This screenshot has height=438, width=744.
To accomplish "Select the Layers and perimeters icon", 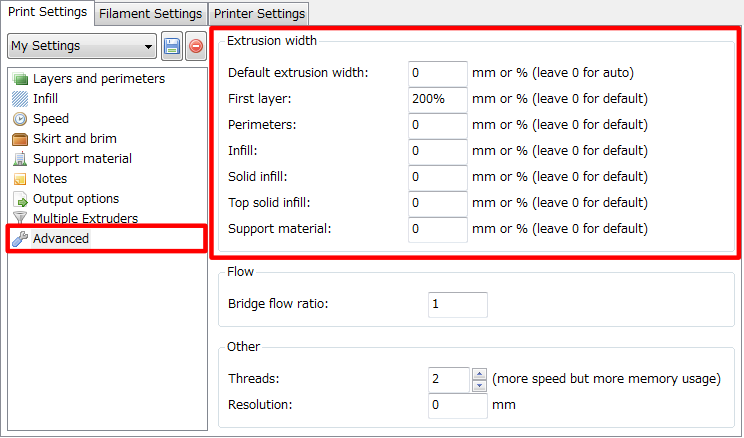I will click(20, 79).
